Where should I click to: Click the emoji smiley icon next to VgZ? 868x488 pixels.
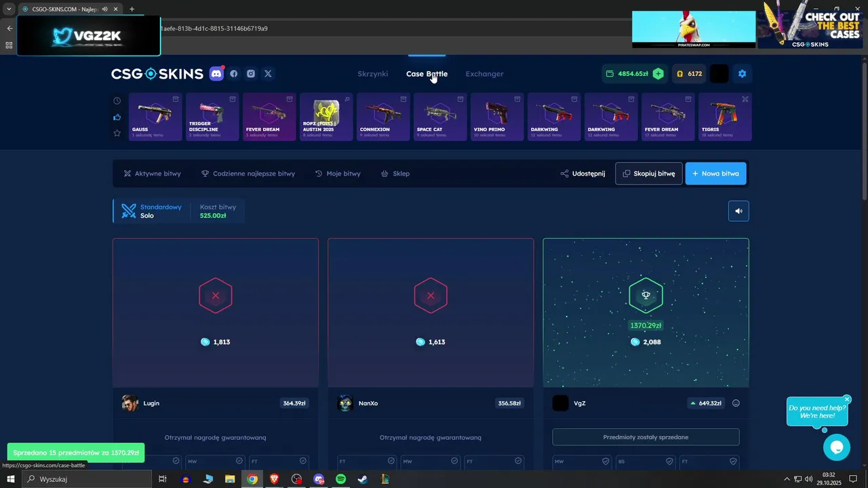pyautogui.click(x=736, y=403)
